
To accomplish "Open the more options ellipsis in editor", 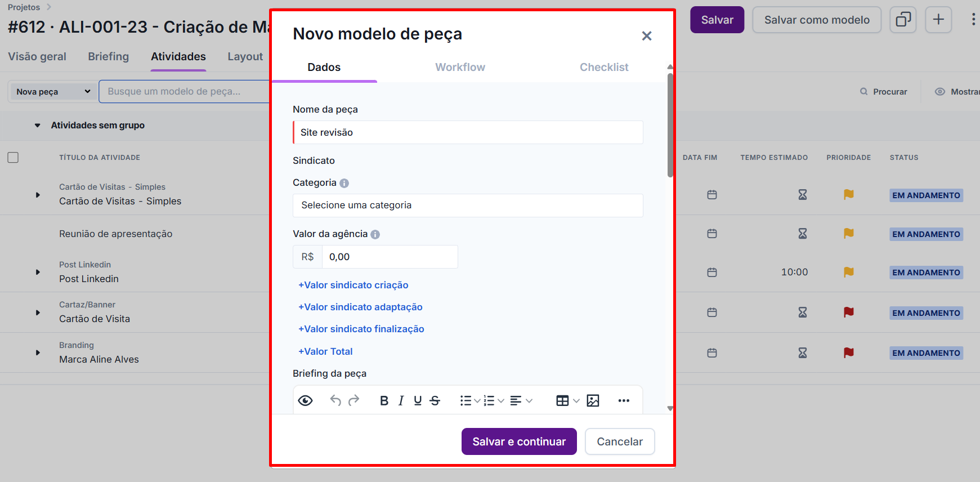I will pyautogui.click(x=624, y=400).
